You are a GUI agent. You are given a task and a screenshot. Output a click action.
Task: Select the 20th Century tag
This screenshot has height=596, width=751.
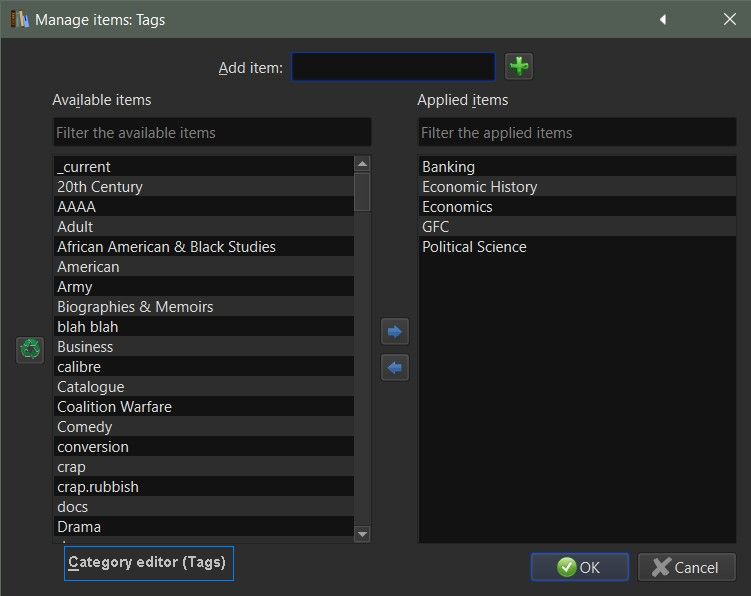pyautogui.click(x=204, y=186)
